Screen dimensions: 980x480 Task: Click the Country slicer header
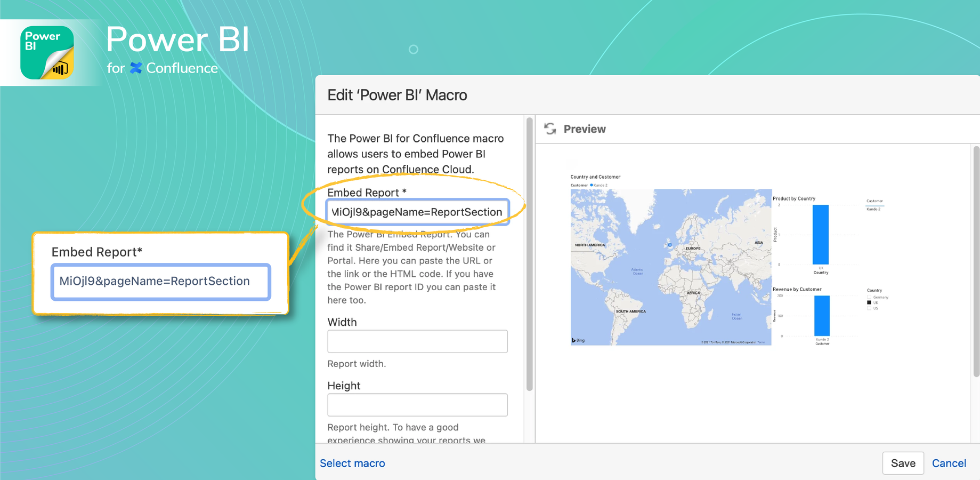coord(874,290)
